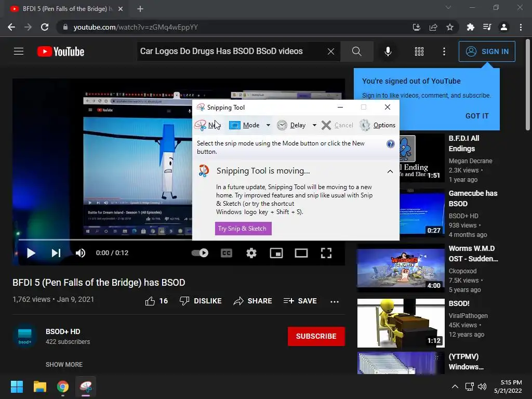
Task: Click the Delay clock button
Action: 291,125
